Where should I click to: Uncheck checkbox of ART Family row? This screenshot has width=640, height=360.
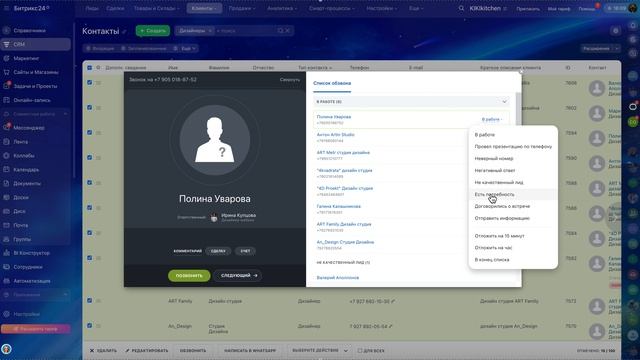click(x=89, y=300)
